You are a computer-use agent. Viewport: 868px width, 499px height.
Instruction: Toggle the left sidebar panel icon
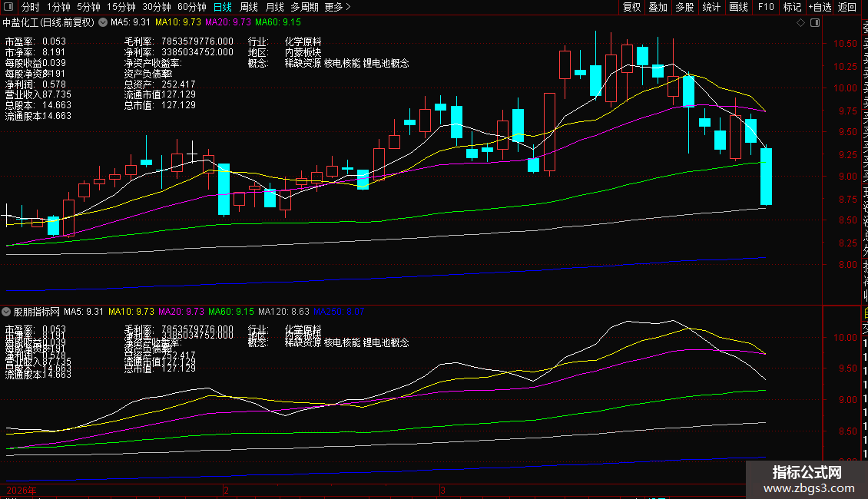[x=8, y=7]
